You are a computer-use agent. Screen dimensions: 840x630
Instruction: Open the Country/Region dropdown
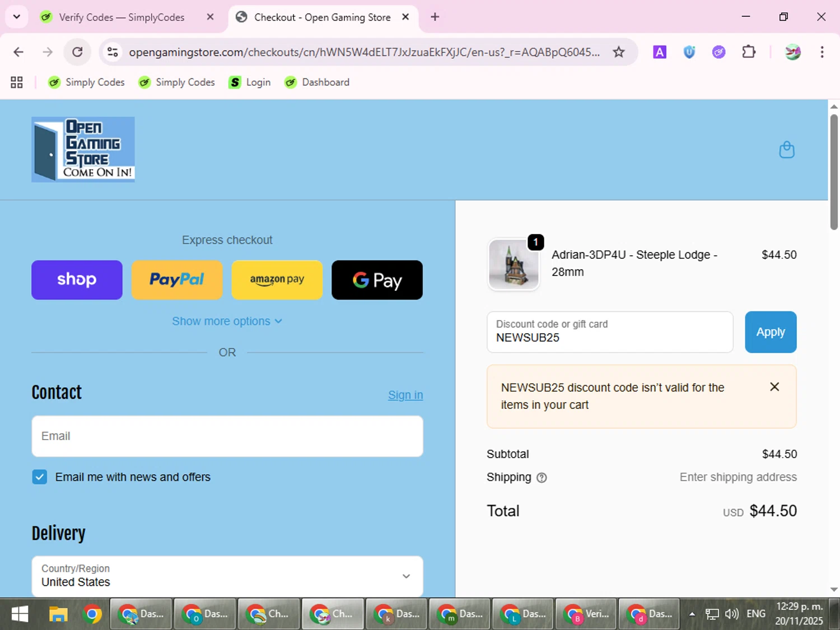click(227, 576)
